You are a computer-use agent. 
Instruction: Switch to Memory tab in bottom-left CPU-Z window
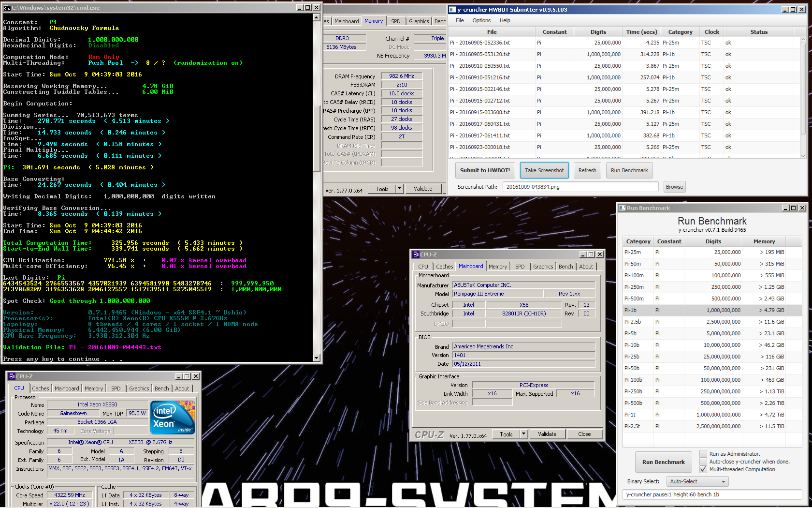coord(94,388)
